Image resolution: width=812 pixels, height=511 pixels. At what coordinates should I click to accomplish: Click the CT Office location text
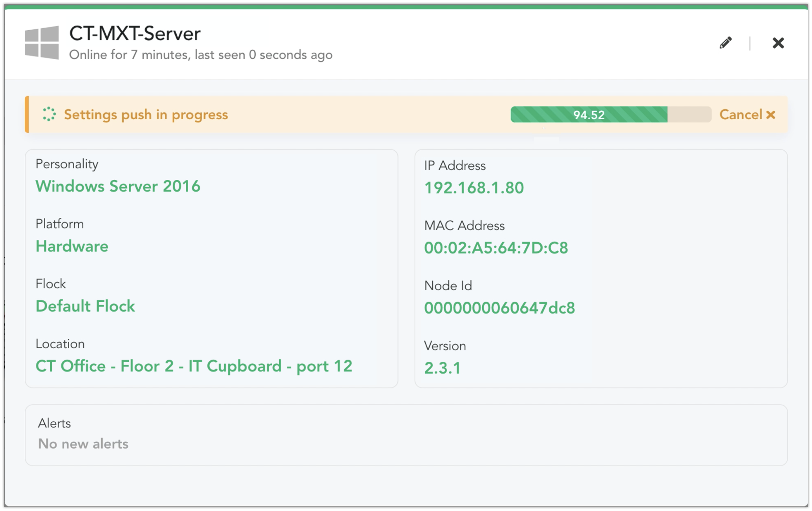tap(194, 366)
